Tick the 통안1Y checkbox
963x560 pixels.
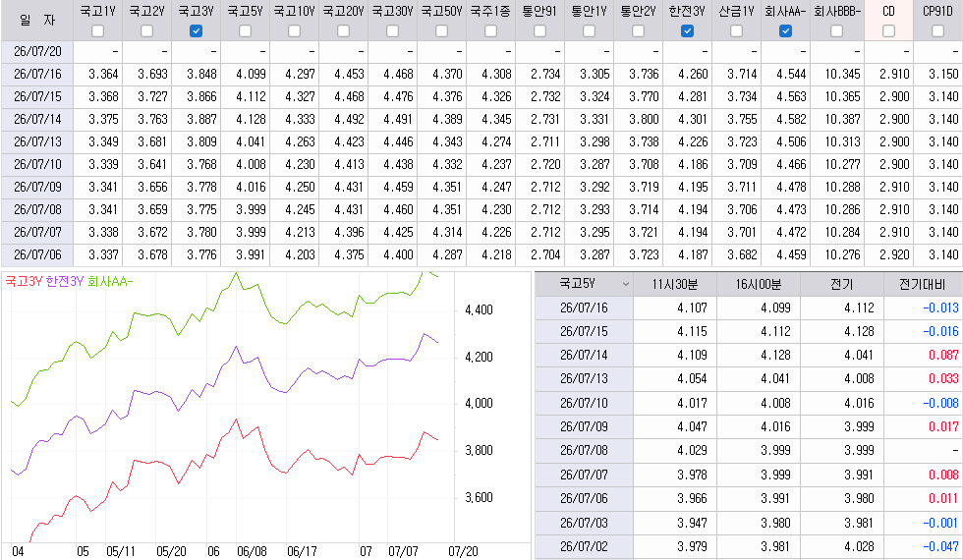point(589,30)
